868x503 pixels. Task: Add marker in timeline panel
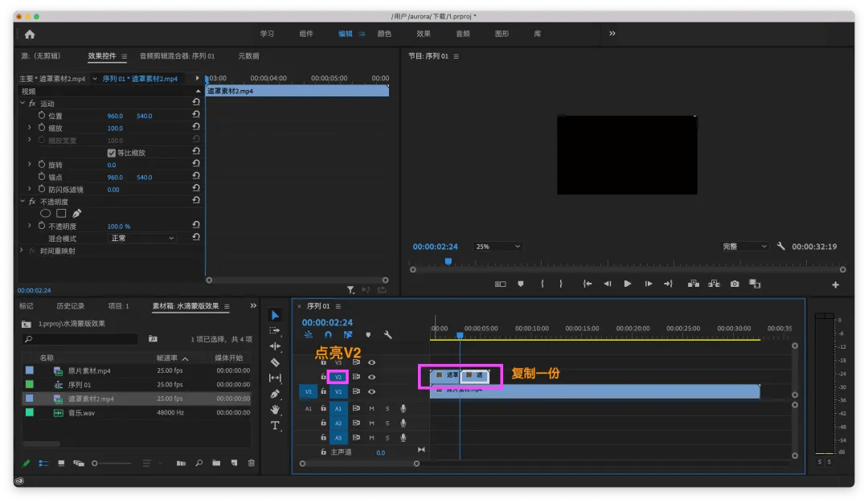coord(368,335)
